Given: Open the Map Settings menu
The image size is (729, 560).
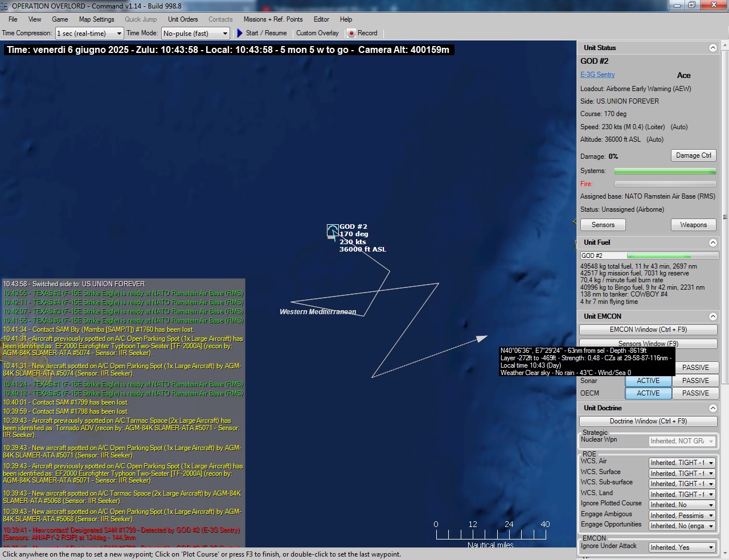Looking at the screenshot, I should (96, 19).
